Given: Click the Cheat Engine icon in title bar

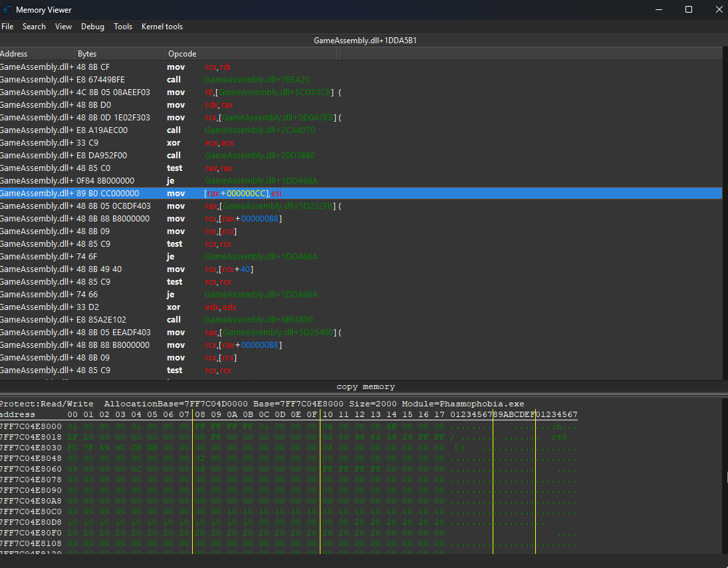Looking at the screenshot, I should point(8,10).
